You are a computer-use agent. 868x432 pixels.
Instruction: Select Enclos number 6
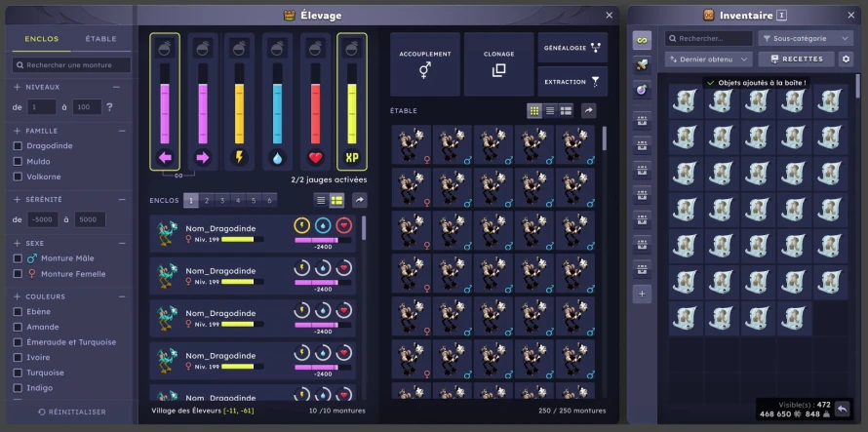tap(269, 201)
